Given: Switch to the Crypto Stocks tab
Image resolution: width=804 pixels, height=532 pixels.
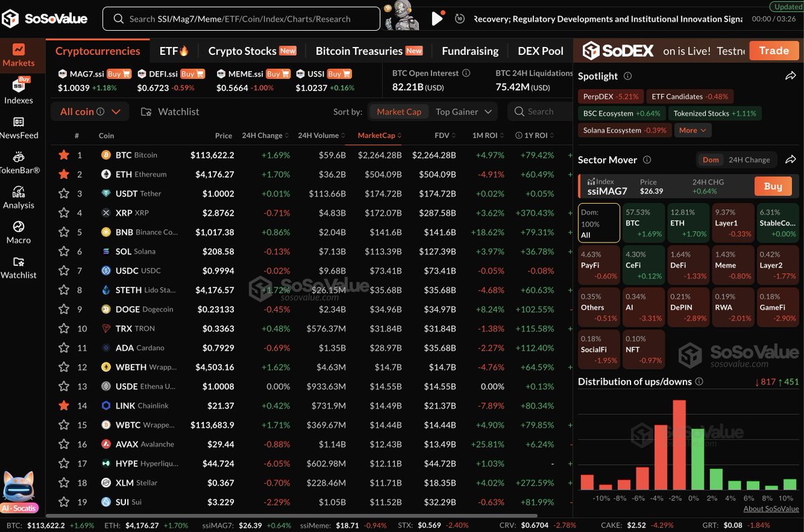Looking at the screenshot, I should (x=253, y=51).
